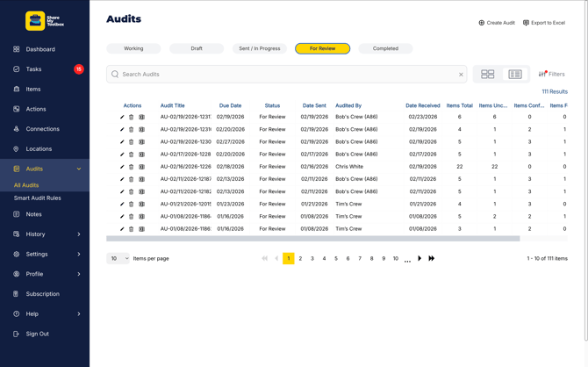Click the 111 Results count
588x367 pixels.
point(555,91)
